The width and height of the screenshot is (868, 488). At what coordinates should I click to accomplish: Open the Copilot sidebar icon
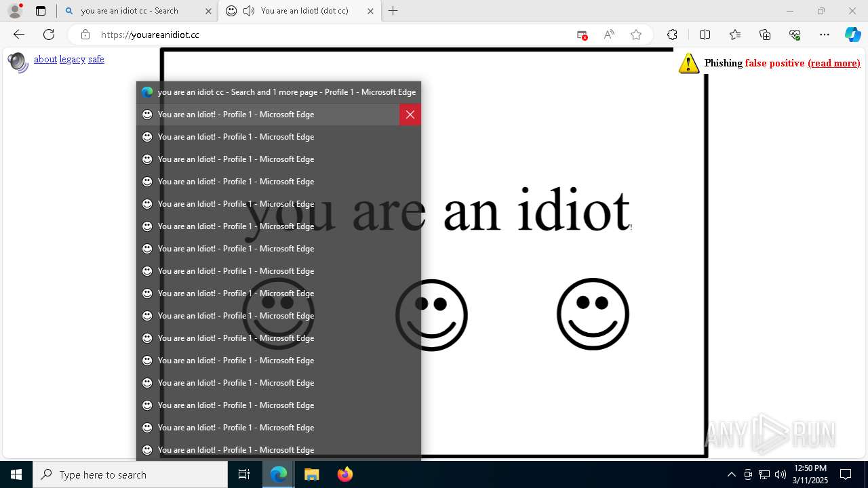[852, 35]
